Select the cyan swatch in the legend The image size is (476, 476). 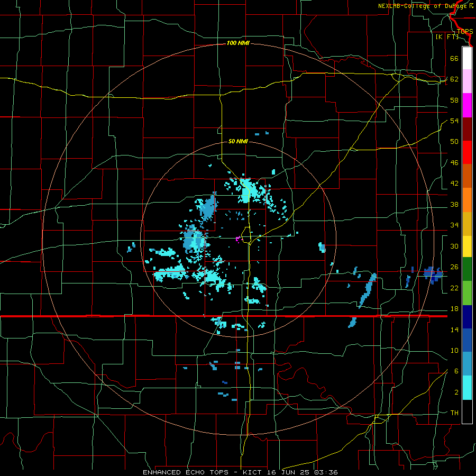467,388
